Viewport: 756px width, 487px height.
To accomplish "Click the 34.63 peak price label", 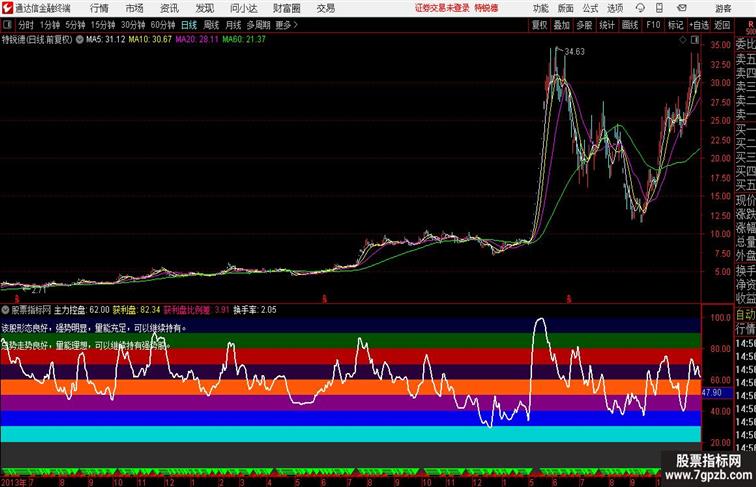I will click(574, 52).
